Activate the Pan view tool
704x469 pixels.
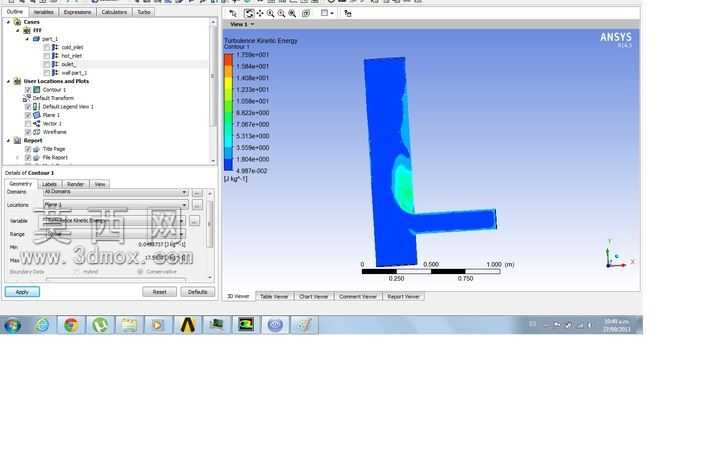point(260,13)
